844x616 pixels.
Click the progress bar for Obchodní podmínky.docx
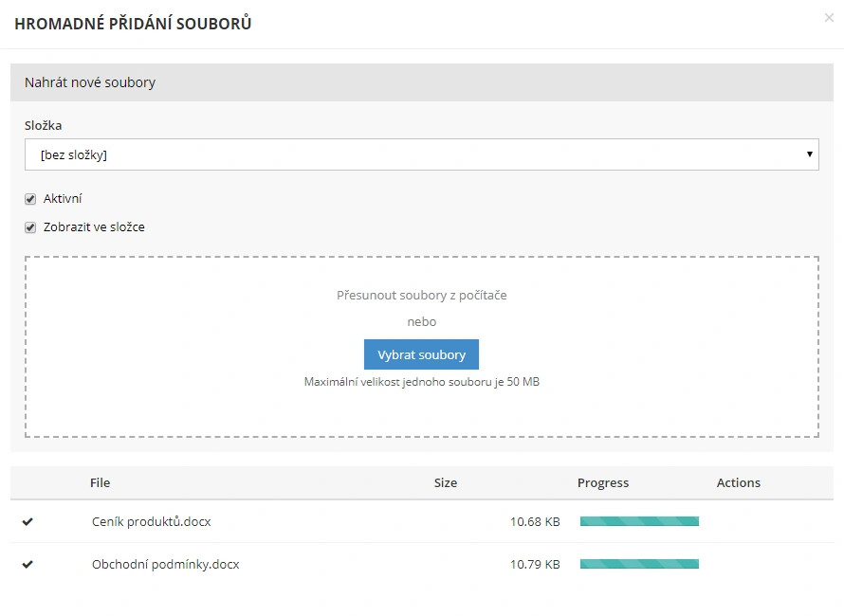(x=639, y=565)
